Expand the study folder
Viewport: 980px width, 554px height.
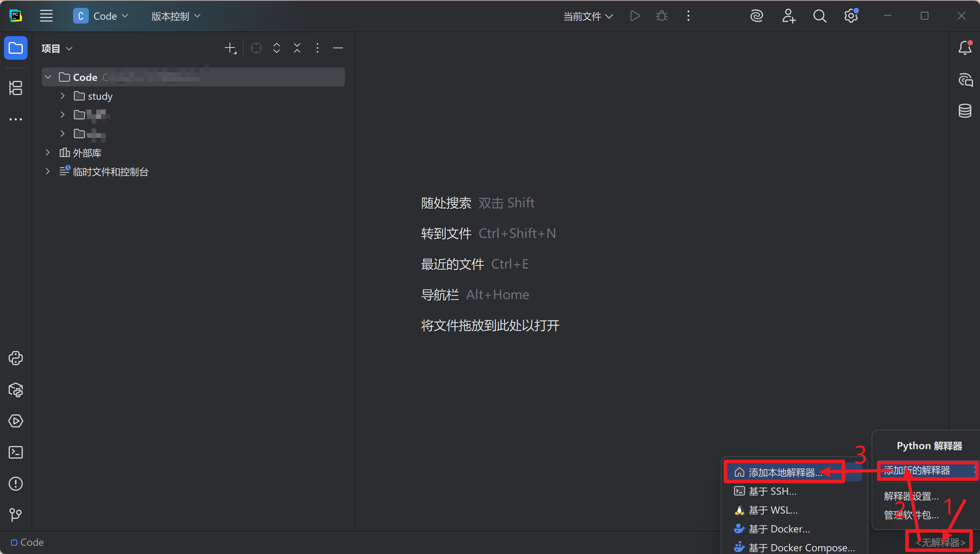62,96
